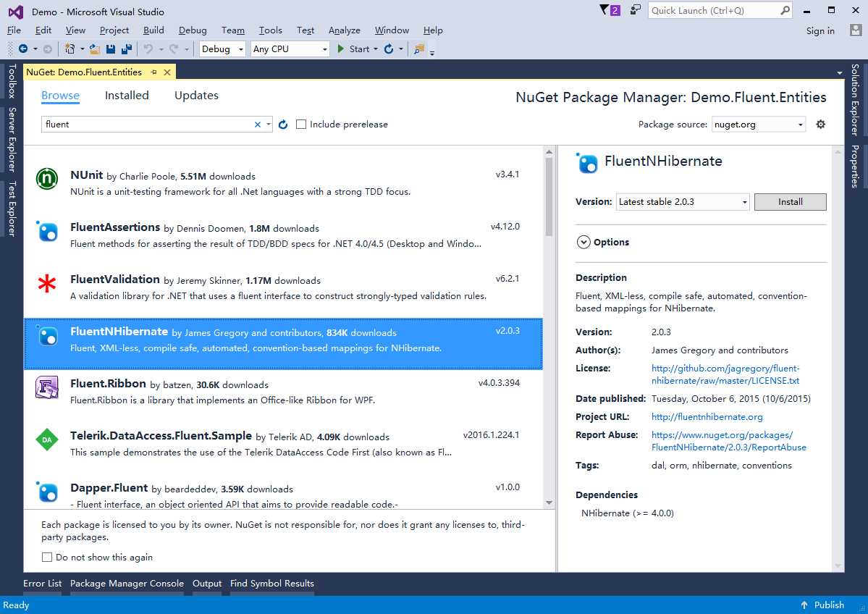Pin the NuGet document tab
This screenshot has height=614, width=868.
point(154,72)
